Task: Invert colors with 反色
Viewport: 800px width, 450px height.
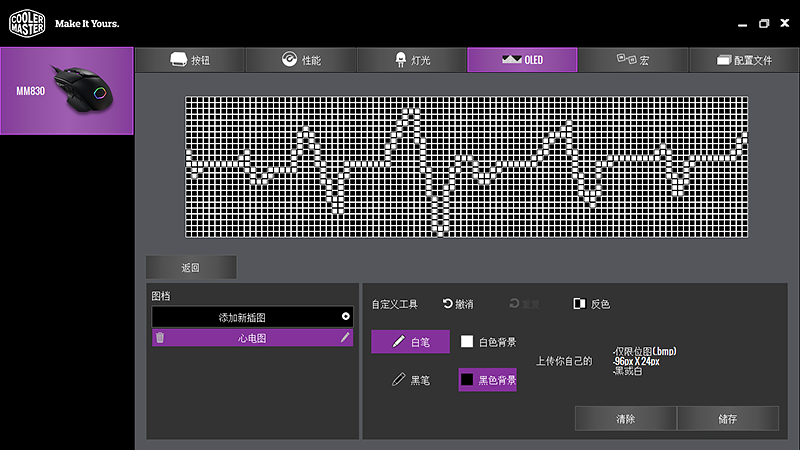Action: [x=591, y=304]
